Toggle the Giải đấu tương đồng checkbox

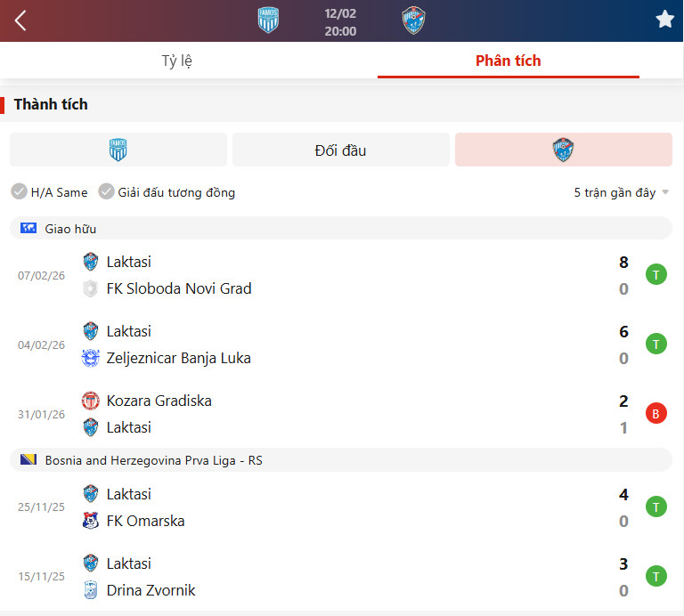pyautogui.click(x=106, y=191)
